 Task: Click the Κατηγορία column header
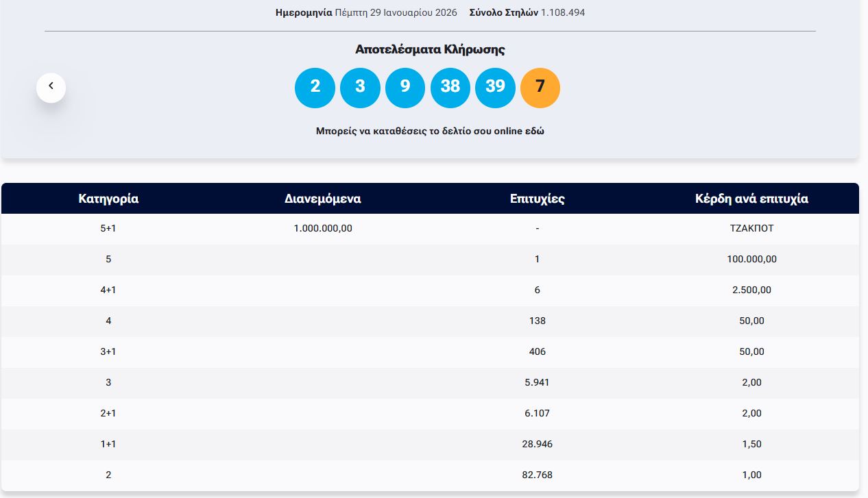pyautogui.click(x=108, y=199)
